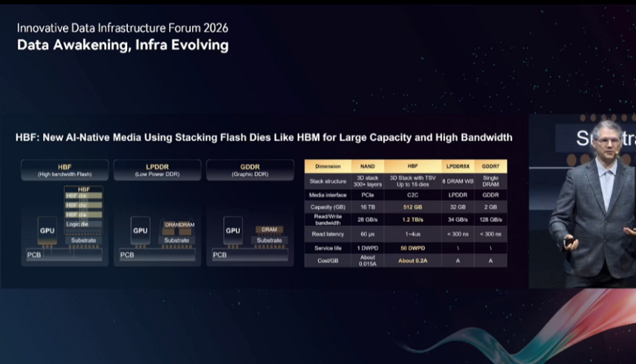Select the GPU chip in the LPDDR diagram

[140, 230]
